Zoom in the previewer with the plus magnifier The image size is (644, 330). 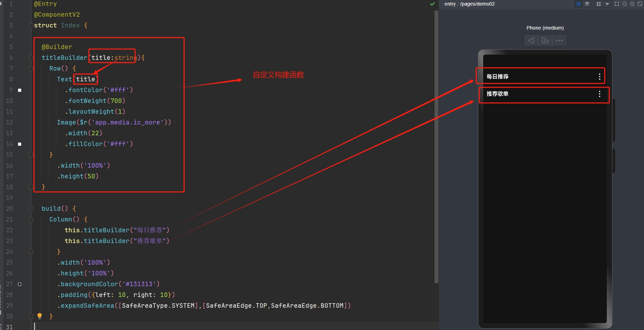click(x=632, y=4)
